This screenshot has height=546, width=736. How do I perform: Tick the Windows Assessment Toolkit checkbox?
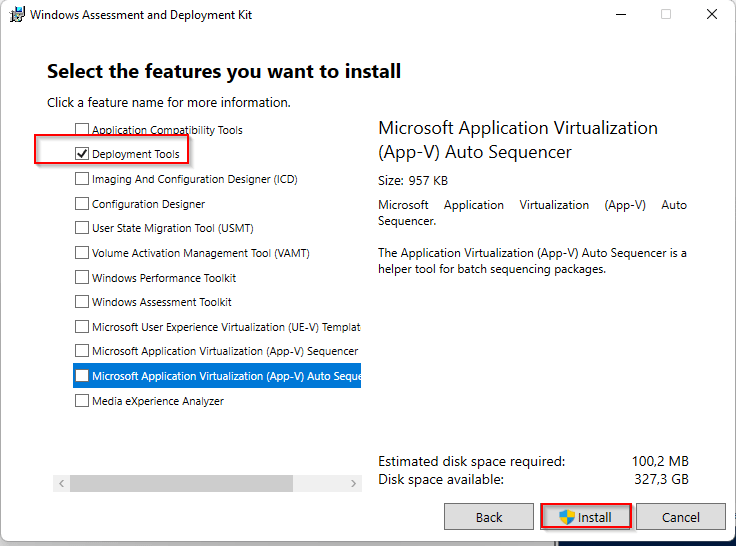coord(82,302)
